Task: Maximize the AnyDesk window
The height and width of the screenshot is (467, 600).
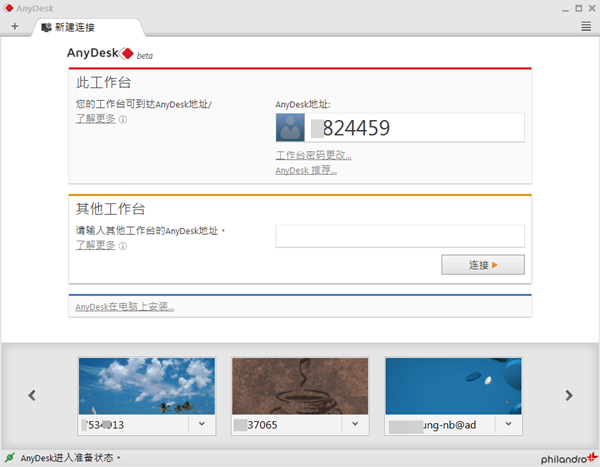Action: point(579,8)
